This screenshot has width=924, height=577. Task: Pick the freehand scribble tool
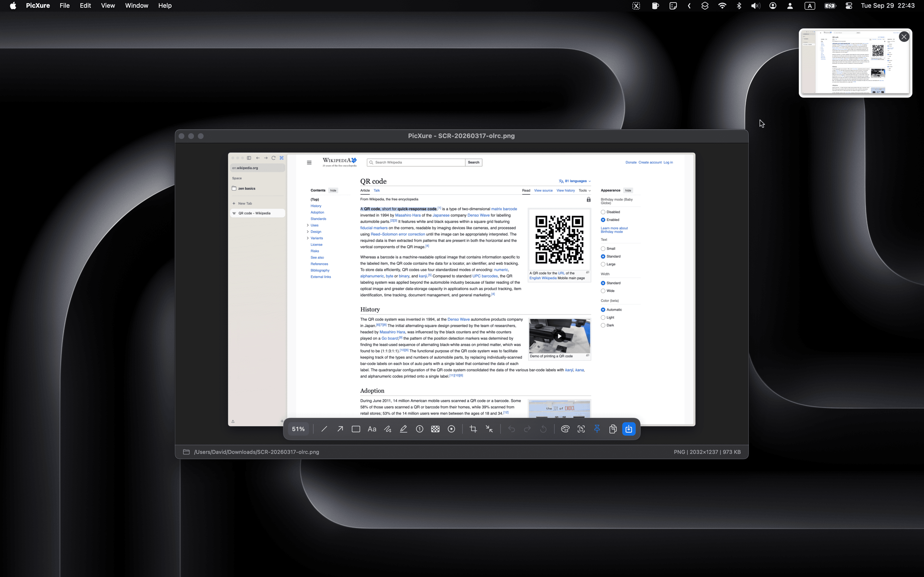[388, 429]
